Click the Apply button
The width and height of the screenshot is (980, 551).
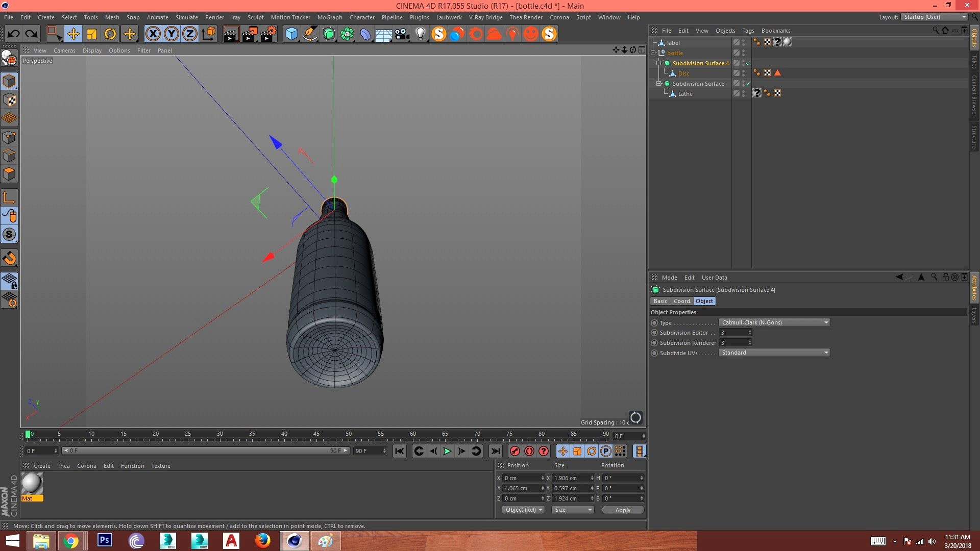tap(622, 510)
